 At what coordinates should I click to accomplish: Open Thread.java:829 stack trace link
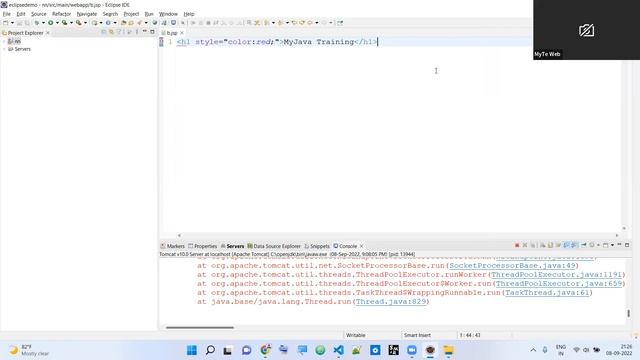click(391, 302)
